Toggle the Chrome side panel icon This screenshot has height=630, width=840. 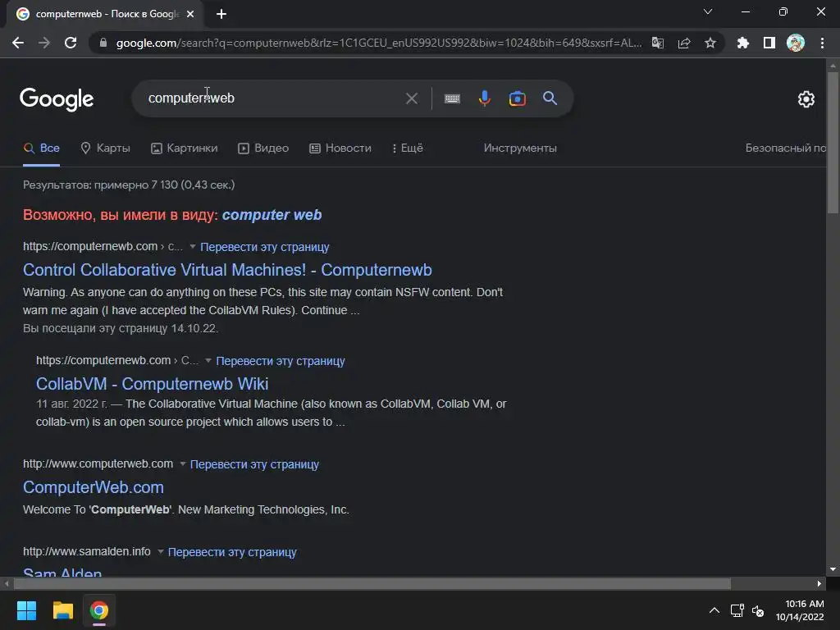pos(769,43)
